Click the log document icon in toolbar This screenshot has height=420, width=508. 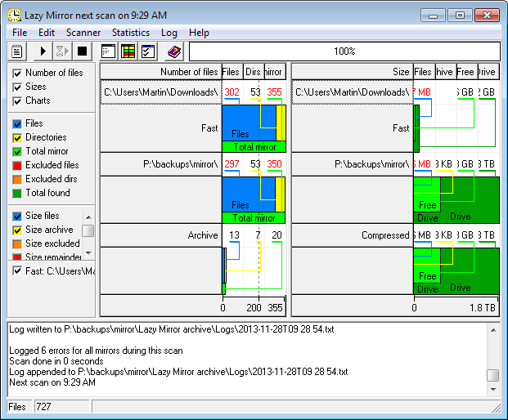(x=16, y=51)
